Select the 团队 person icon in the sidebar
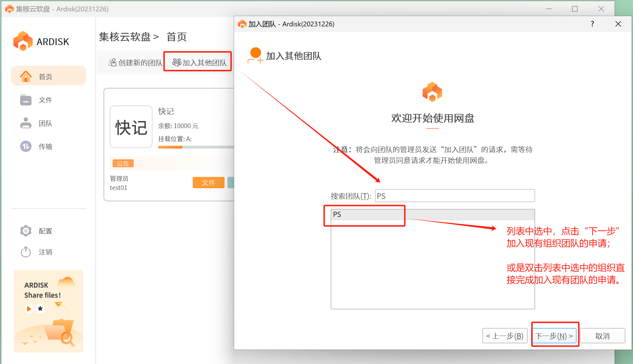633x364 pixels. point(26,123)
